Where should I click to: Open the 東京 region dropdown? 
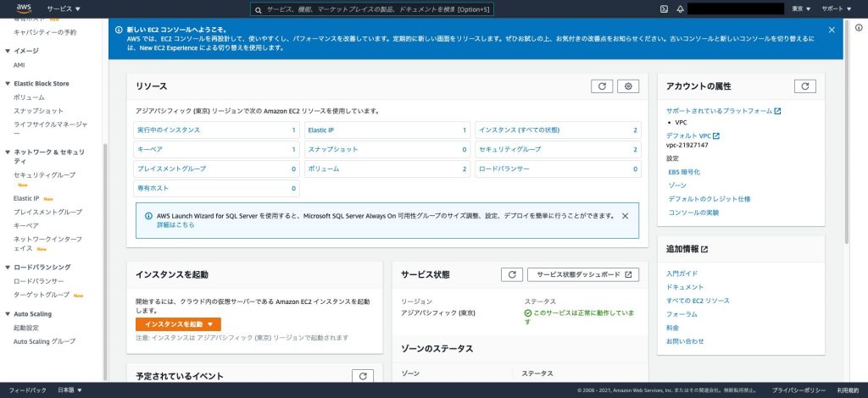tap(801, 8)
